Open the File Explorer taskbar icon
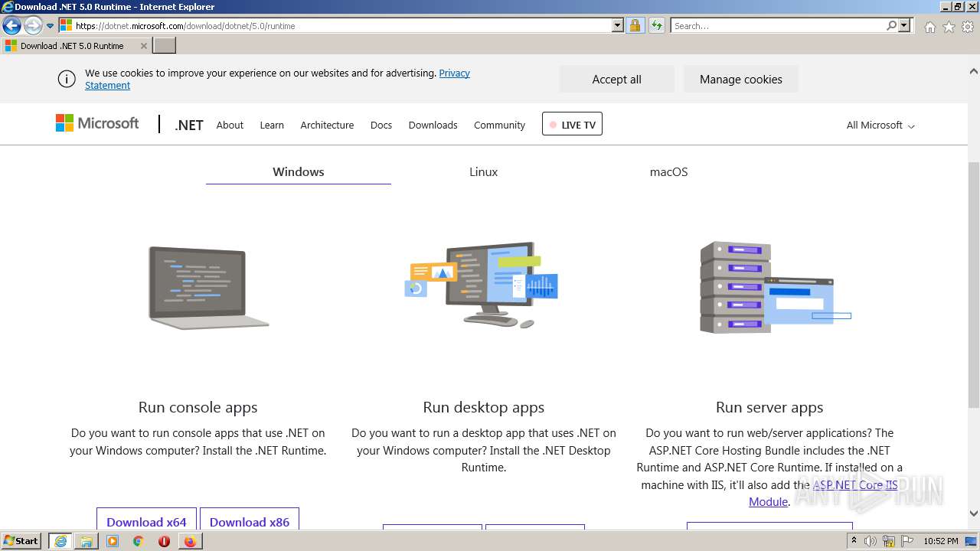The image size is (980, 551). click(x=87, y=541)
